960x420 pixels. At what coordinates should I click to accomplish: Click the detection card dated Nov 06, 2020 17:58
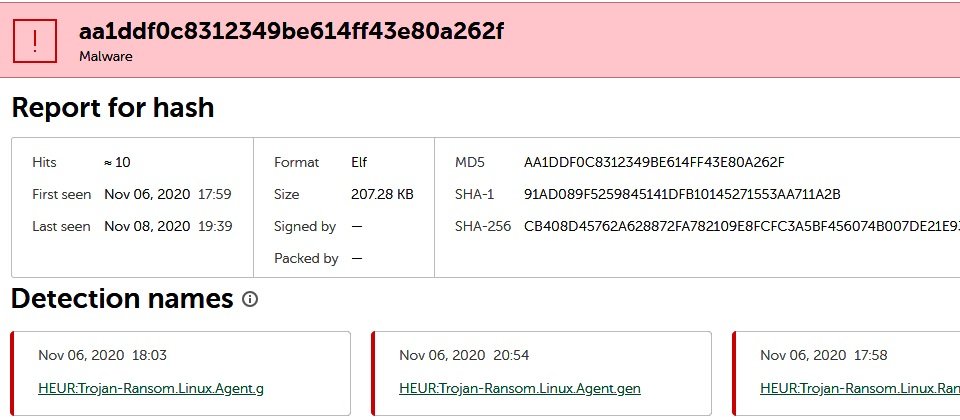[x=846, y=373]
